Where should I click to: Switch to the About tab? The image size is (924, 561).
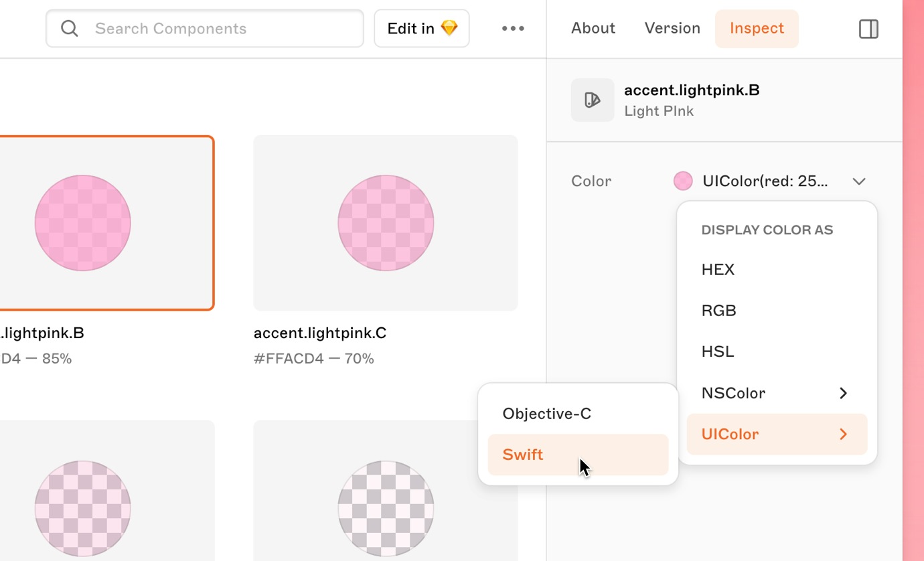tap(593, 28)
